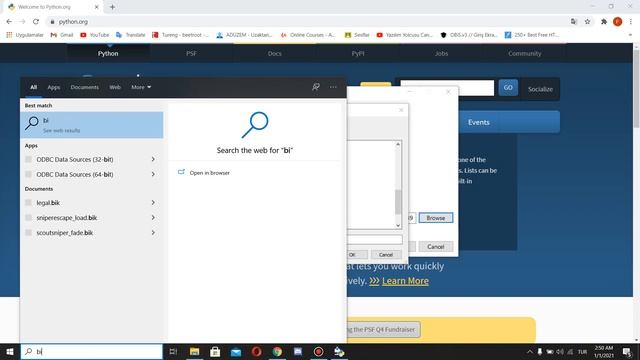Screen dimensions: 640x360
Task: Select the bi best match web result
Action: [92, 125]
